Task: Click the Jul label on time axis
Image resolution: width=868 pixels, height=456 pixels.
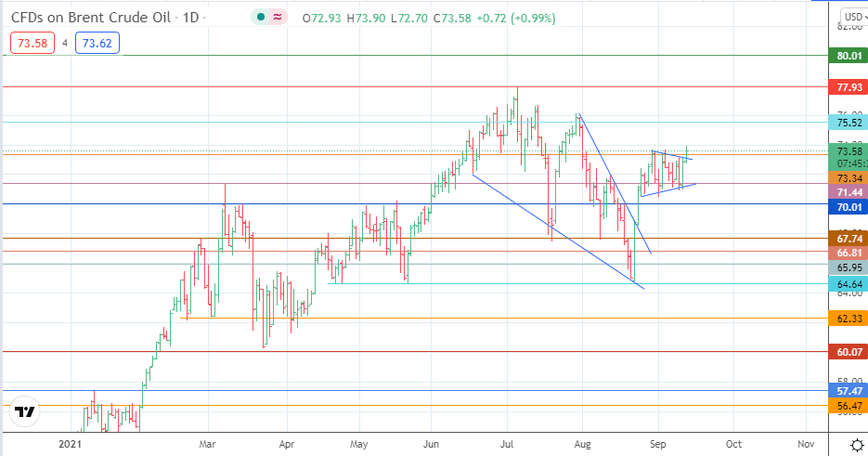Action: [507, 444]
